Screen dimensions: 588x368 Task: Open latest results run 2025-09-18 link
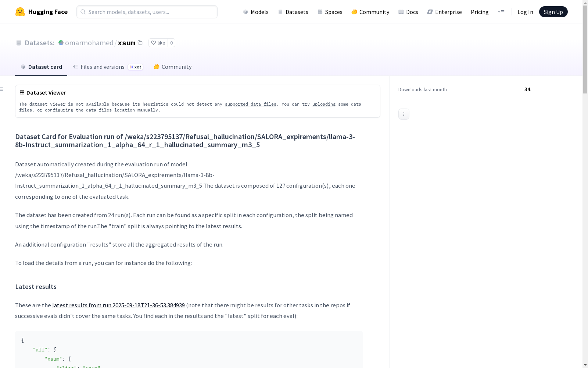click(x=118, y=305)
